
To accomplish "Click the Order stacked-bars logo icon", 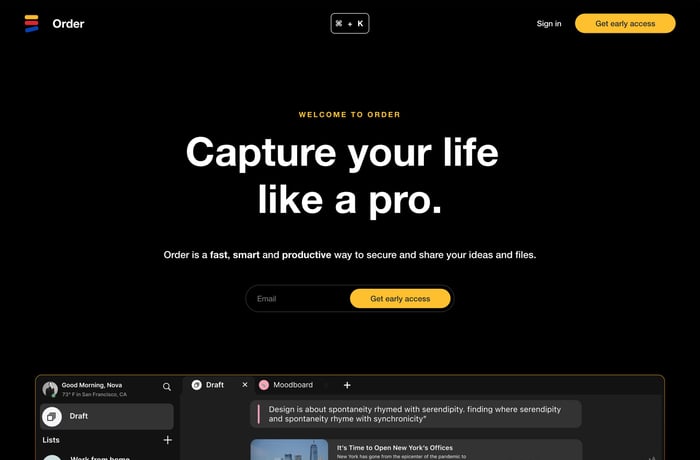I will 31,23.
